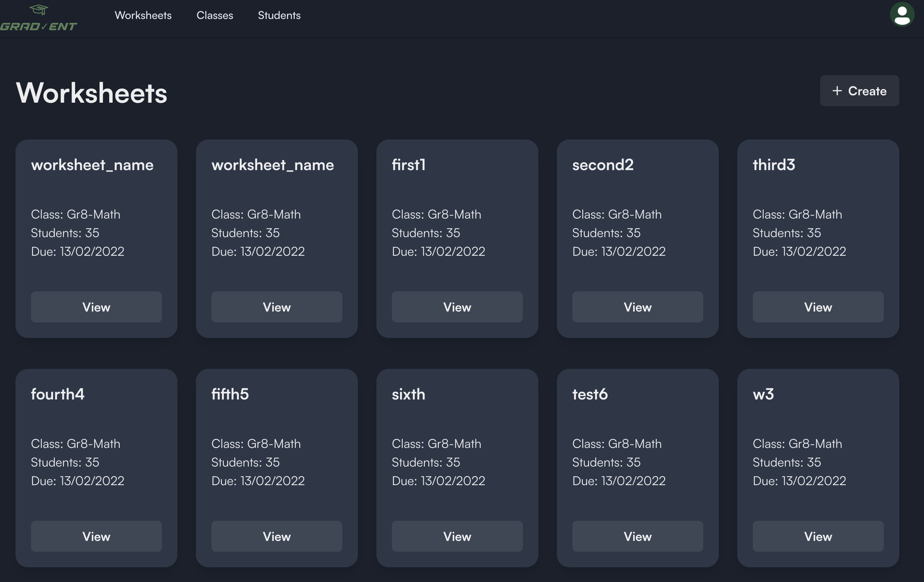Go to the Classes page
Screen dimensions: 924x582
pyautogui.click(x=215, y=15)
